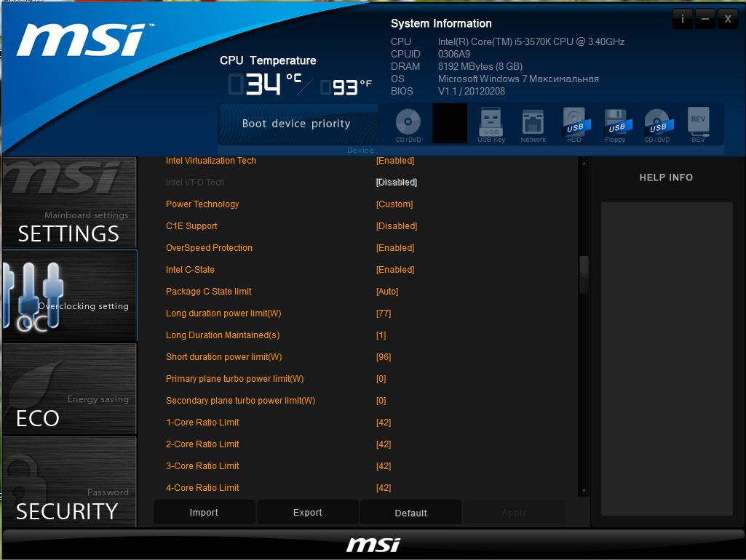
Task: Toggle C1E Support Disabled value
Action: pyautogui.click(x=397, y=226)
